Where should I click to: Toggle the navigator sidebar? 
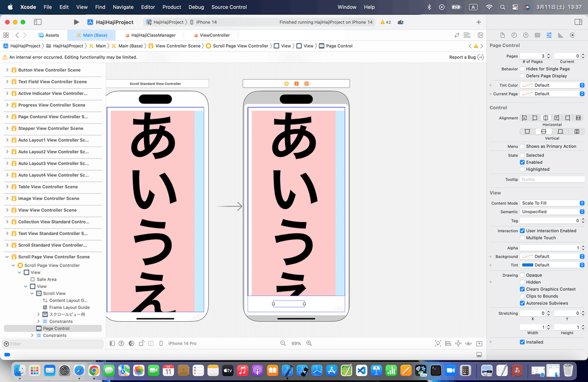pos(37,22)
